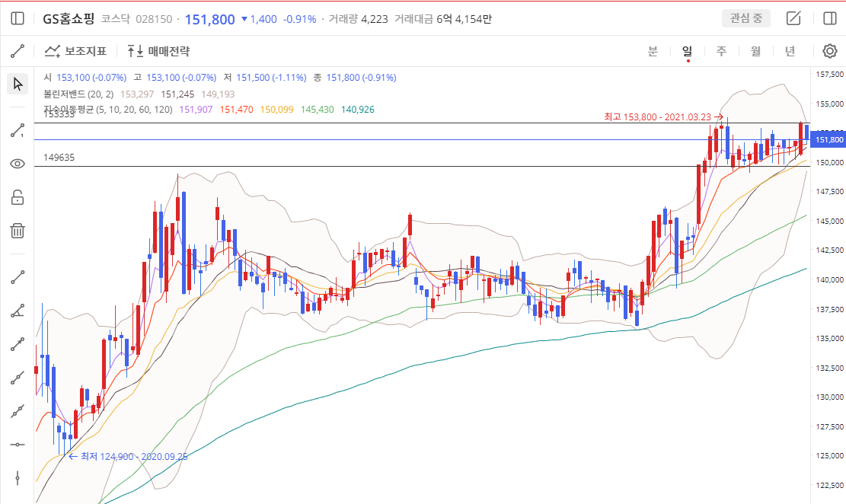The height and width of the screenshot is (504, 846).
Task: Click the stock code 028150
Action: point(154,19)
